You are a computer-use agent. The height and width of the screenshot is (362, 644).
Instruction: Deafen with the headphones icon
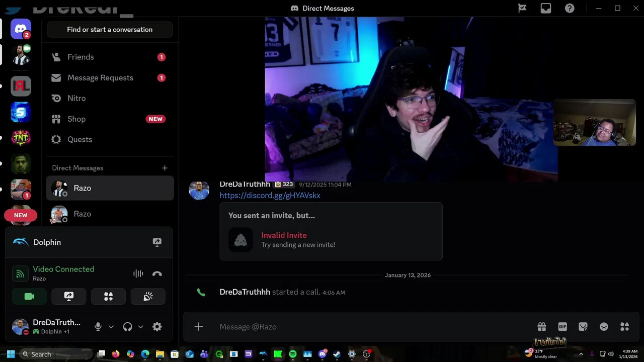click(x=127, y=327)
